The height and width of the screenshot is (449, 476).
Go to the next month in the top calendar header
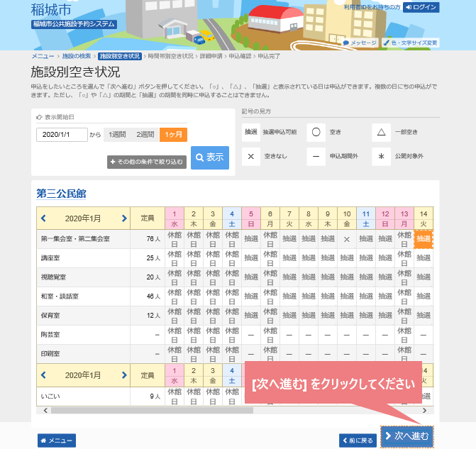(x=124, y=218)
